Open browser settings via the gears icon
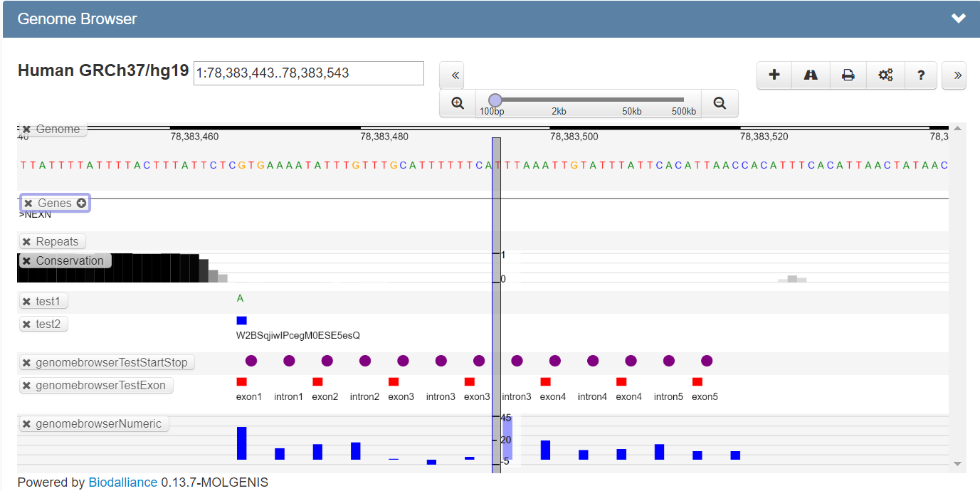 (x=885, y=75)
